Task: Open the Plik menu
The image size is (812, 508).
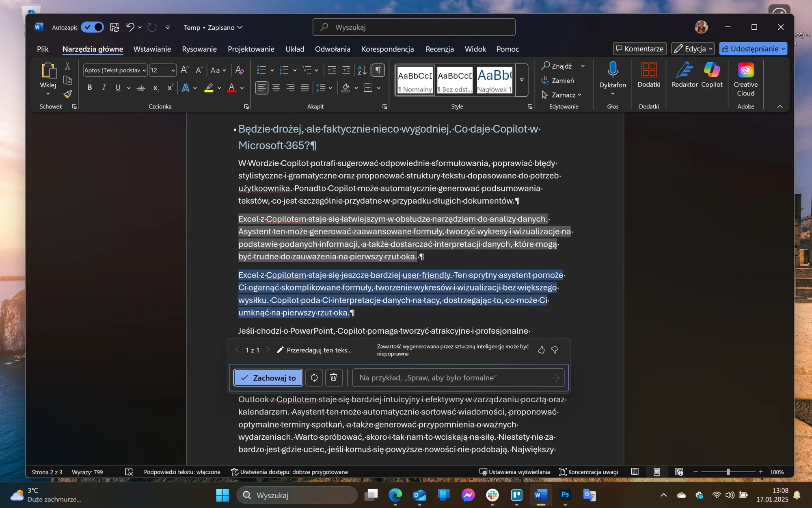Action: 43,49
